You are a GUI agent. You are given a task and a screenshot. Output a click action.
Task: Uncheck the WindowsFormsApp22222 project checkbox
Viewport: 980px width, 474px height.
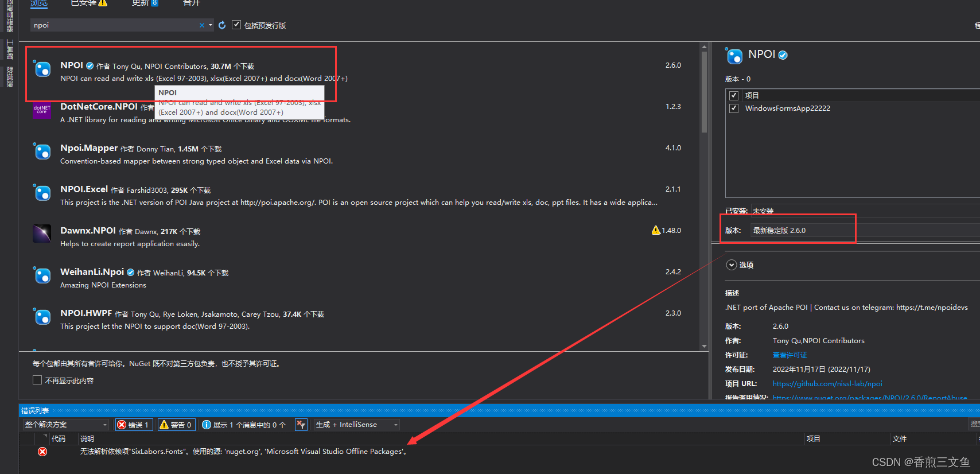click(733, 108)
